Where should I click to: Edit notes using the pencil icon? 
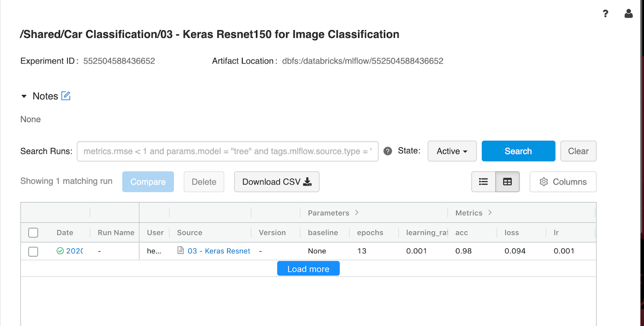coord(66,96)
